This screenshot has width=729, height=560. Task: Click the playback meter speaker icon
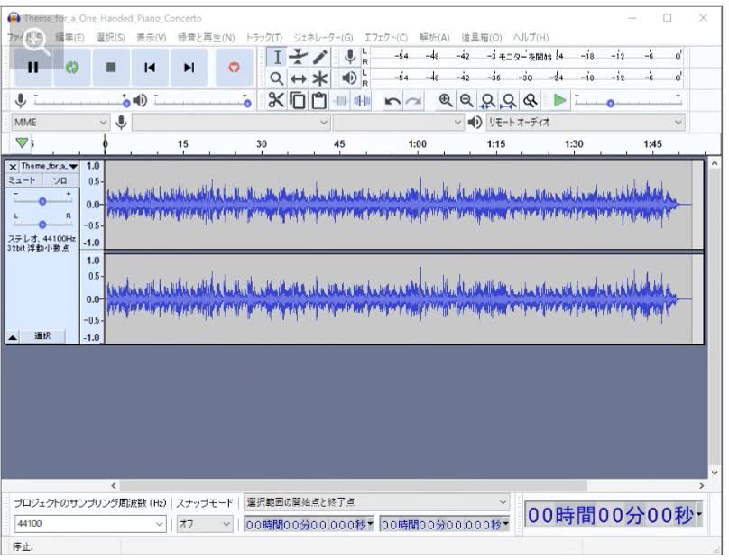350,78
